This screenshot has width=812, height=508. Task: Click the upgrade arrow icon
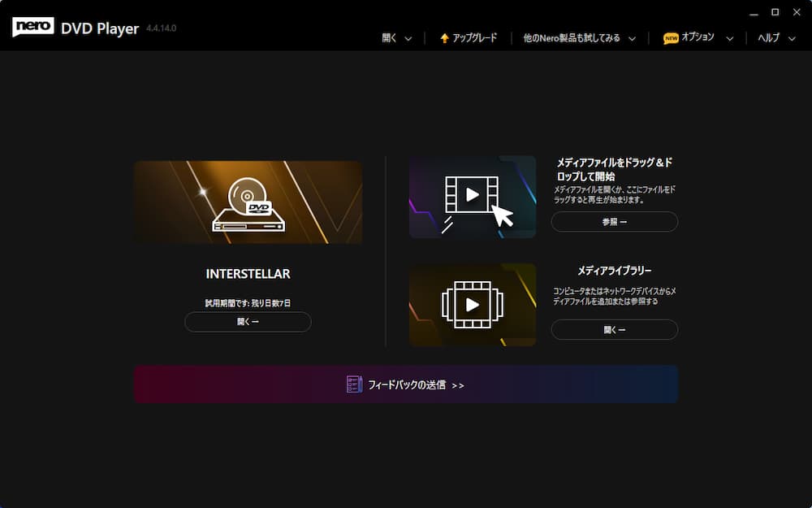444,38
